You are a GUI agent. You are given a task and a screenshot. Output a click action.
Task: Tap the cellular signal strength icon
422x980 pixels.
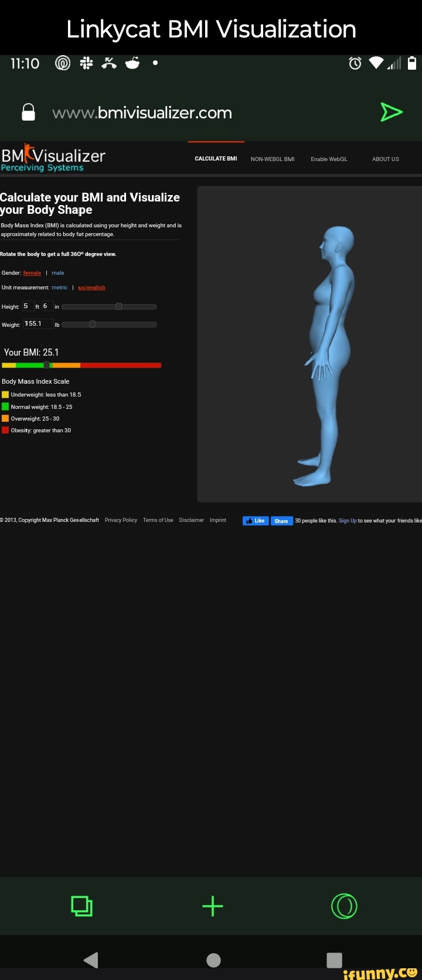tap(394, 63)
